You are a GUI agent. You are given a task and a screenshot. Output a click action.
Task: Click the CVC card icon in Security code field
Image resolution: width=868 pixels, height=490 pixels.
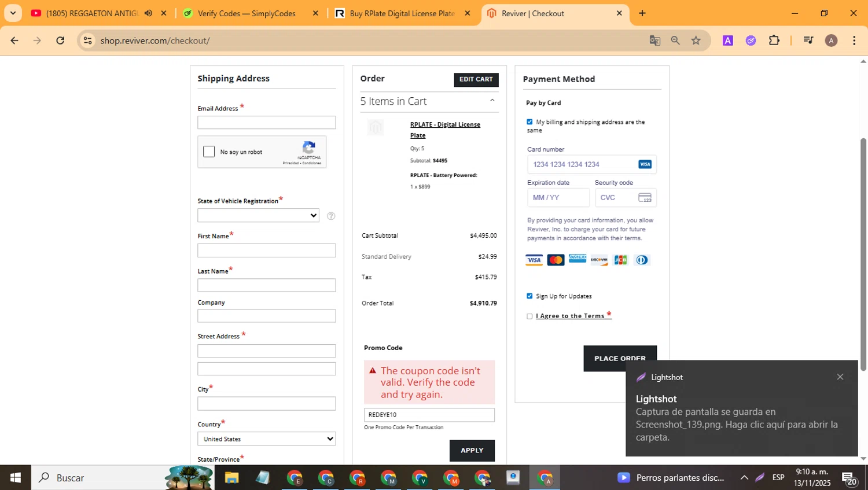coord(645,198)
